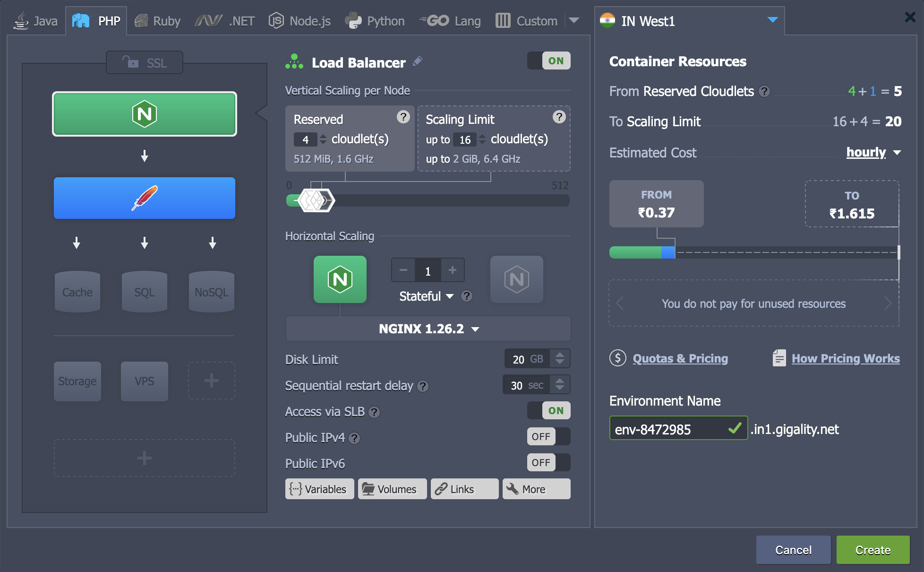The width and height of the screenshot is (924, 572).
Task: Adjust Reserved cloudlets stepper arrows
Action: tap(323, 139)
